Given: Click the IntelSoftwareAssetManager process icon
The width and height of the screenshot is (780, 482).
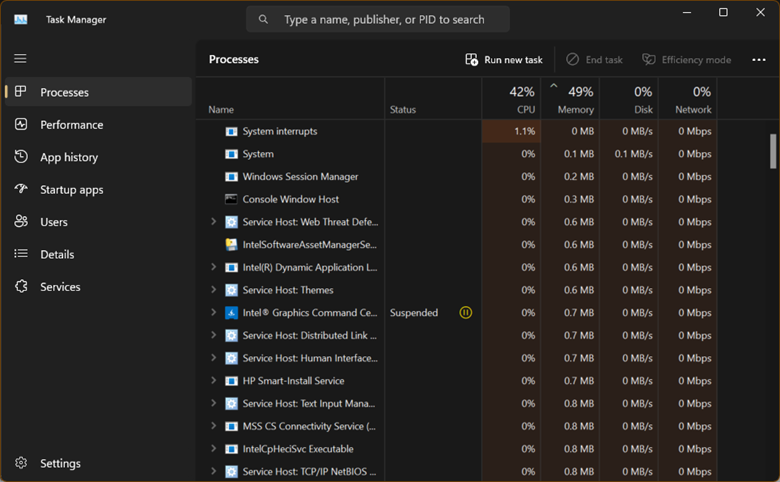Looking at the screenshot, I should [231, 244].
